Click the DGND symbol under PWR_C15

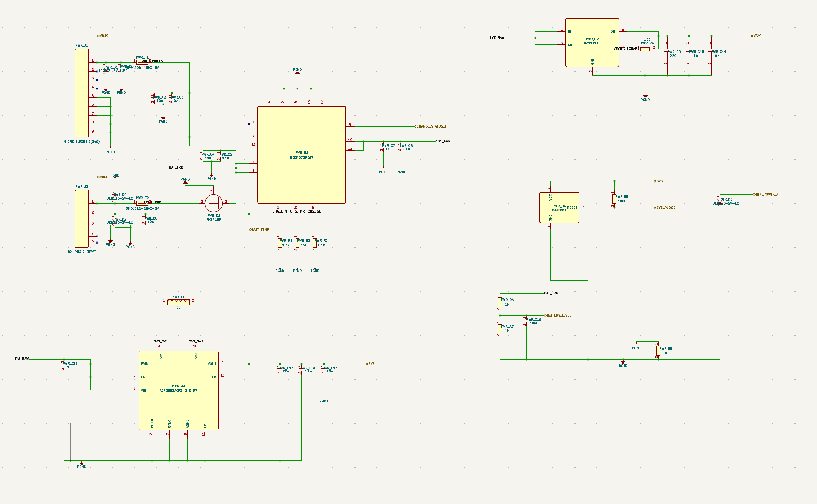click(x=324, y=400)
